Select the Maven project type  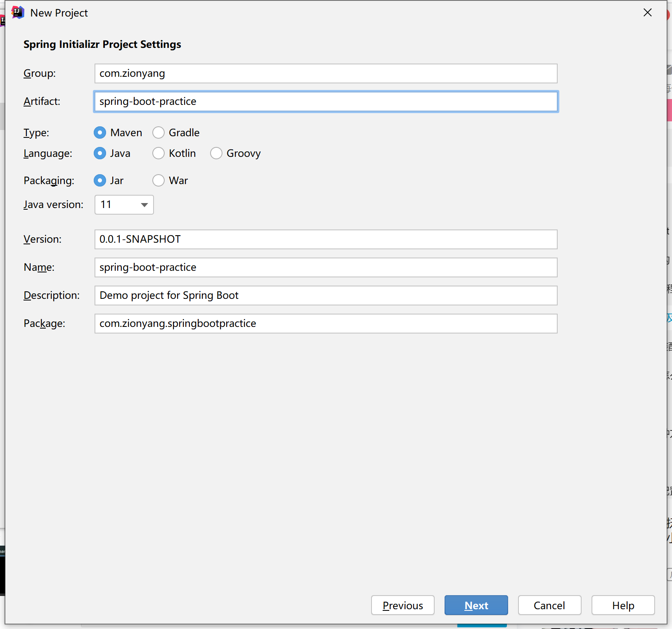(x=100, y=132)
